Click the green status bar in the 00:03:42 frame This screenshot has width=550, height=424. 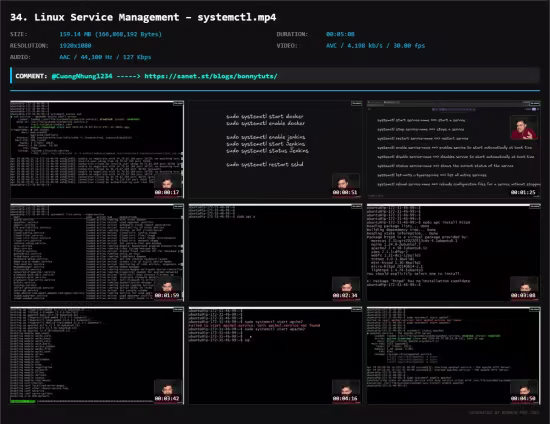(23, 401)
